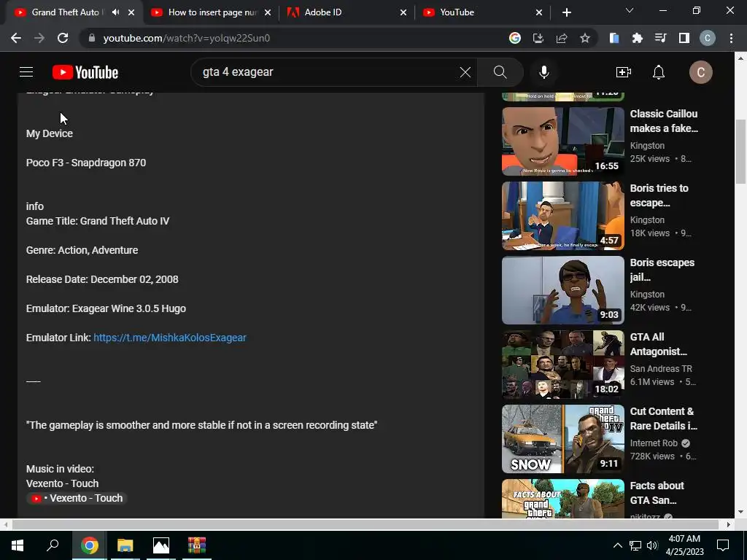Click the install app icon in address bar
747x560 pixels.
point(538,38)
